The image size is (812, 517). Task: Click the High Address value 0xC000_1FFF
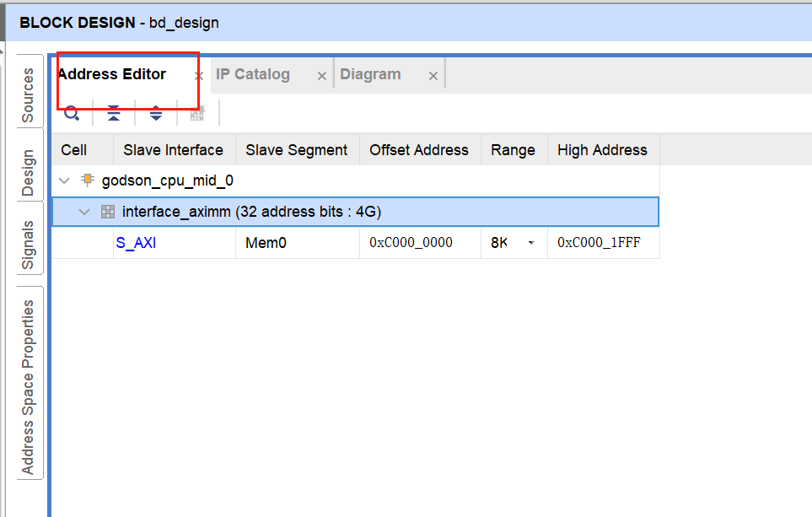click(x=599, y=242)
